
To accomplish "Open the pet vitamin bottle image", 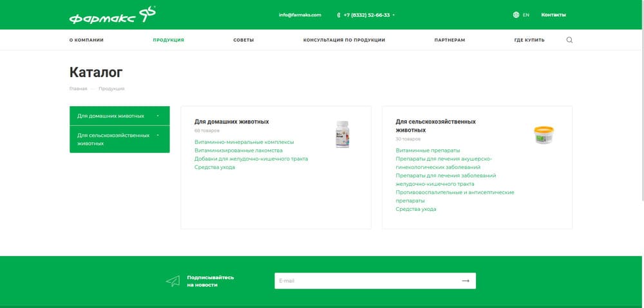I will (x=342, y=134).
